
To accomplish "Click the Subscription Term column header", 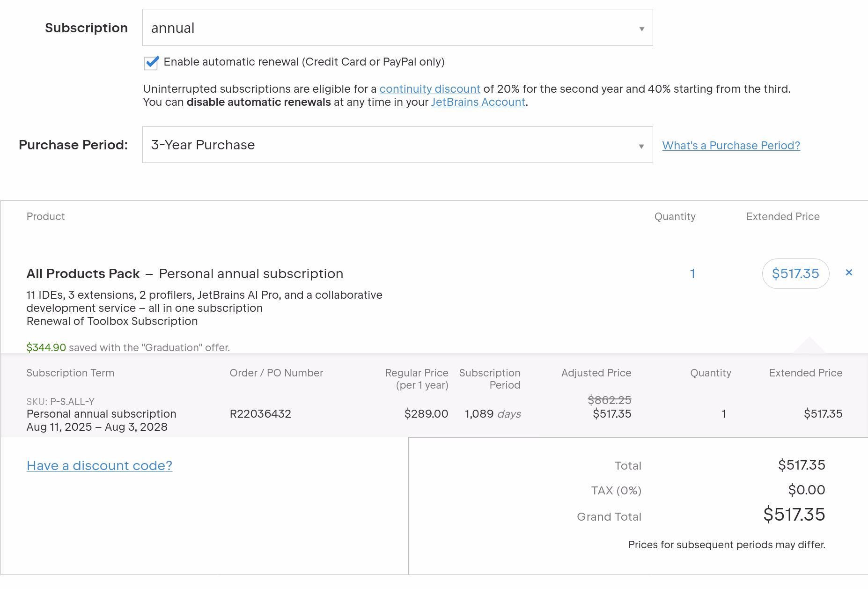I will pyautogui.click(x=70, y=373).
